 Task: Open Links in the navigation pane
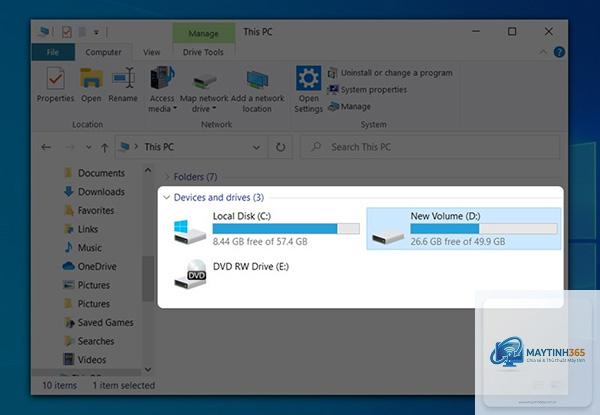pos(88,229)
